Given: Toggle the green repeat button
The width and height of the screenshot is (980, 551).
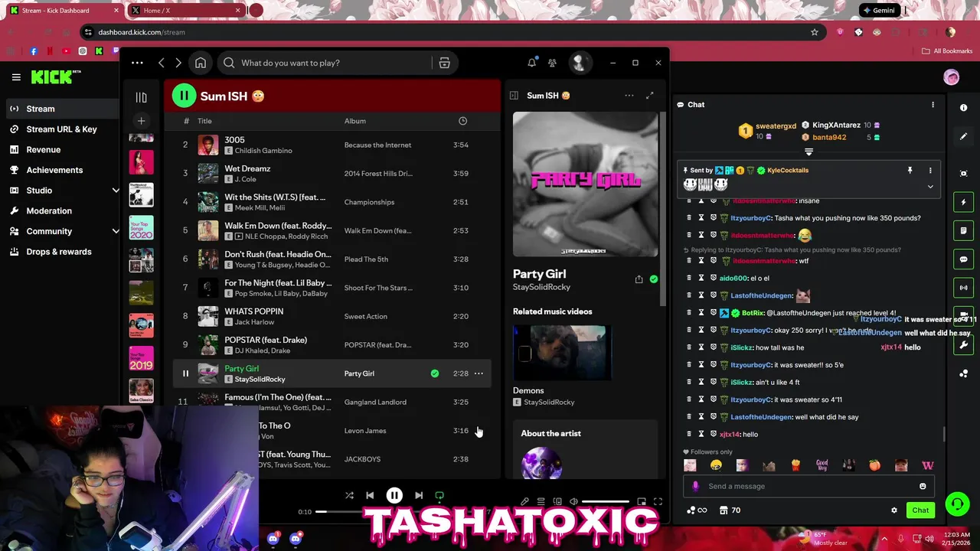Looking at the screenshot, I should [x=439, y=496].
